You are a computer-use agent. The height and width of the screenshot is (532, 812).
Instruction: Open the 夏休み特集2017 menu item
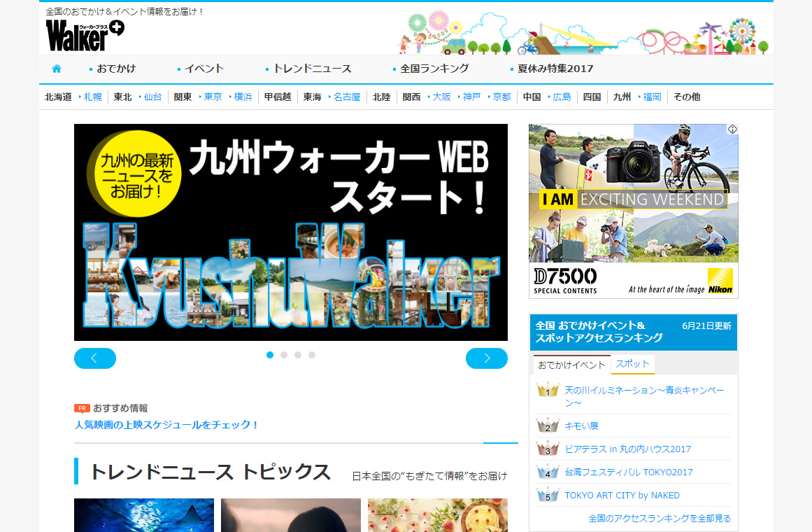[x=555, y=69]
